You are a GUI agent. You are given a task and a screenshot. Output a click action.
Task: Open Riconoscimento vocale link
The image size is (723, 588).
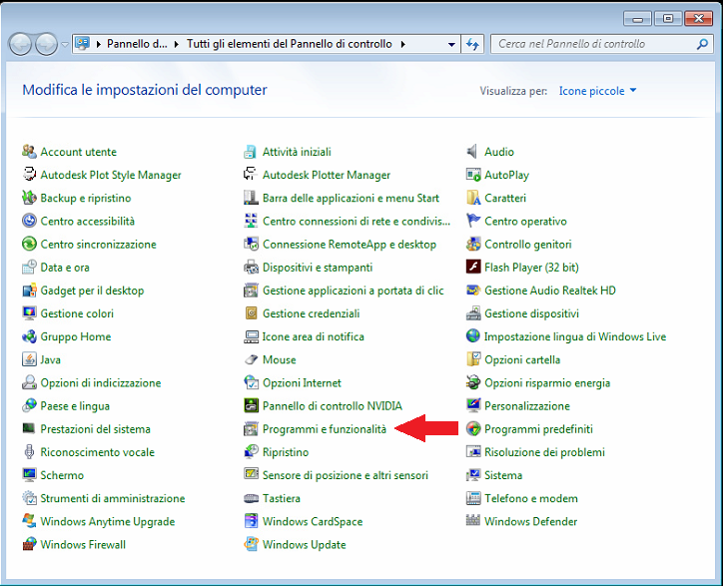97,451
